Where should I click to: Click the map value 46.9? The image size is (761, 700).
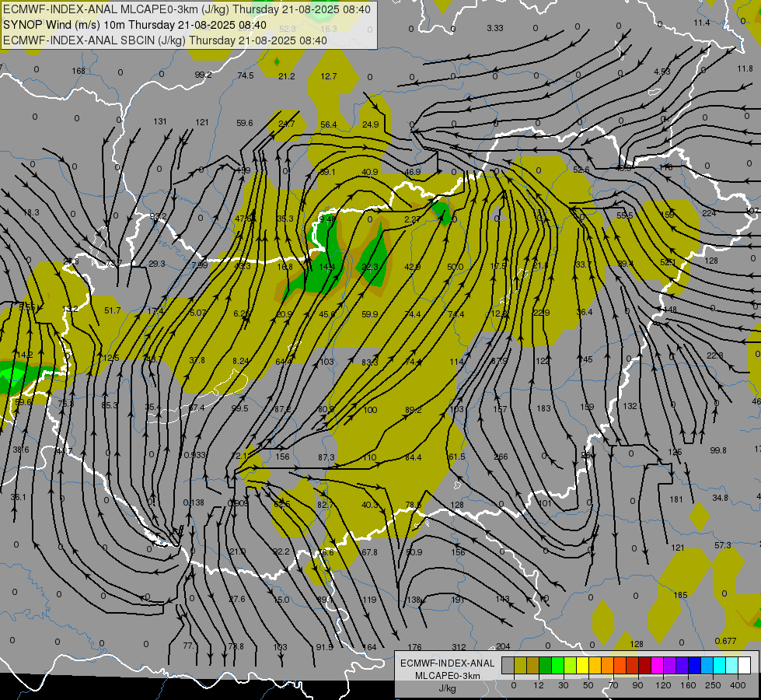[413, 172]
